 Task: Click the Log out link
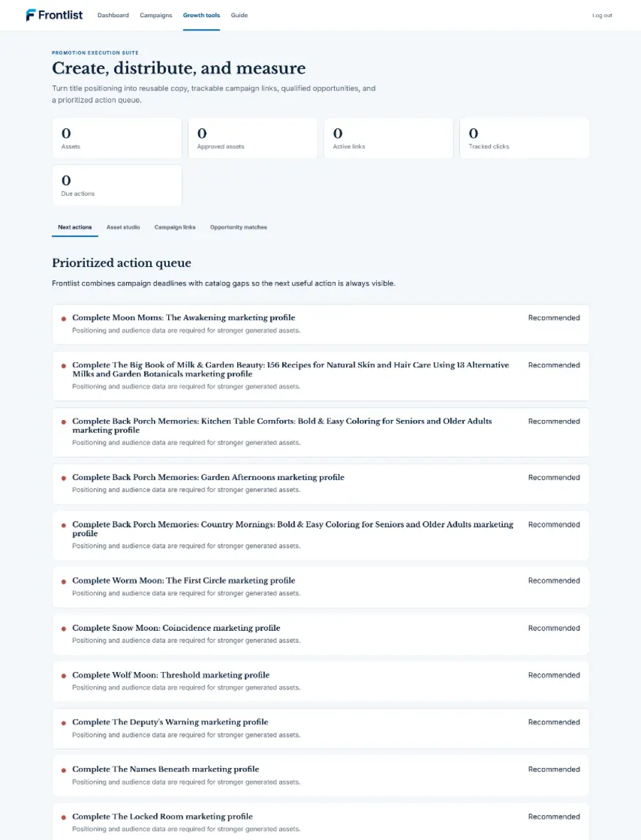(602, 16)
